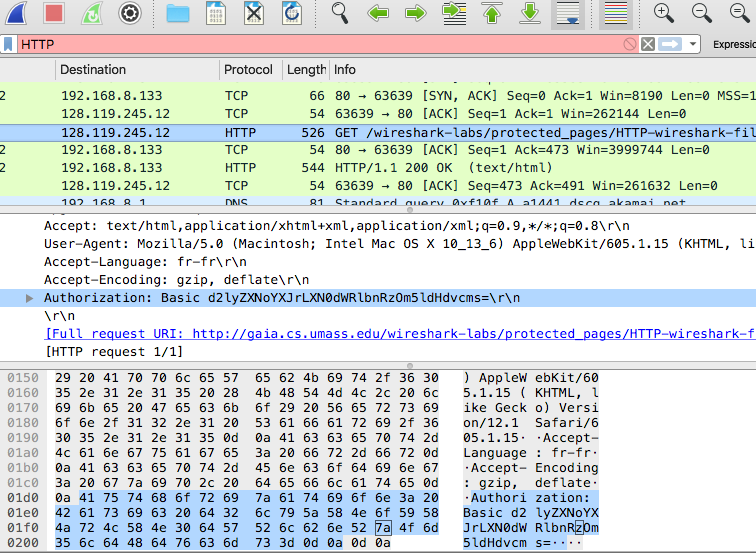Clear the display filter X button

[648, 44]
